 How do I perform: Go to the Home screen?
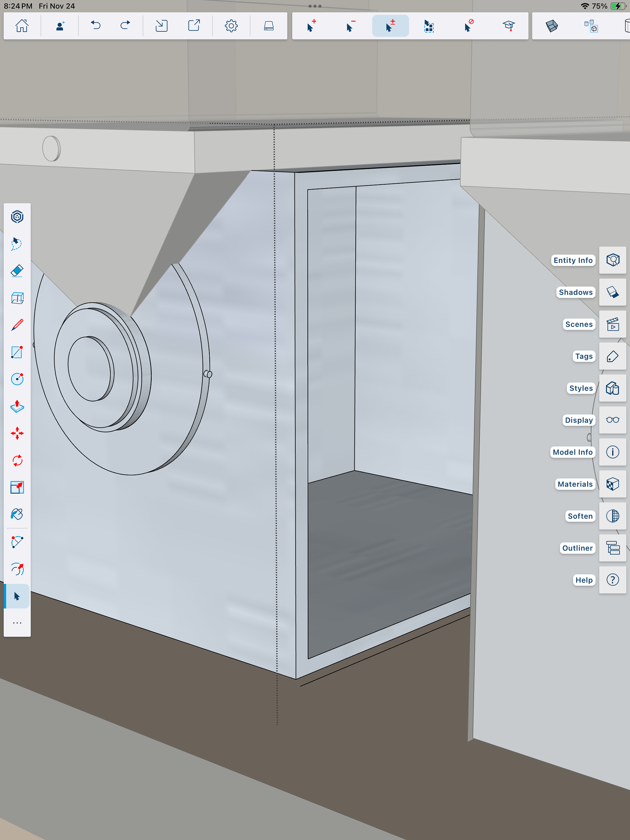coord(22,26)
